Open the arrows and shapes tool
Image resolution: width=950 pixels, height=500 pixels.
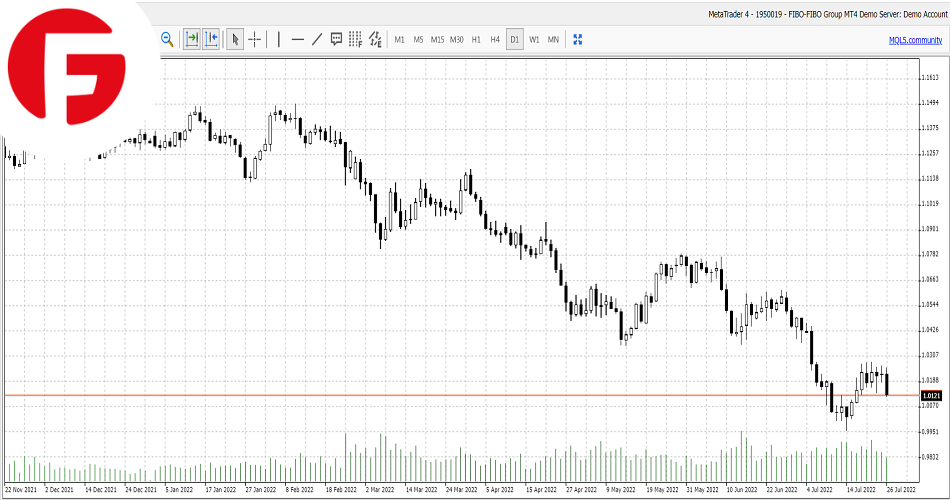click(x=375, y=39)
